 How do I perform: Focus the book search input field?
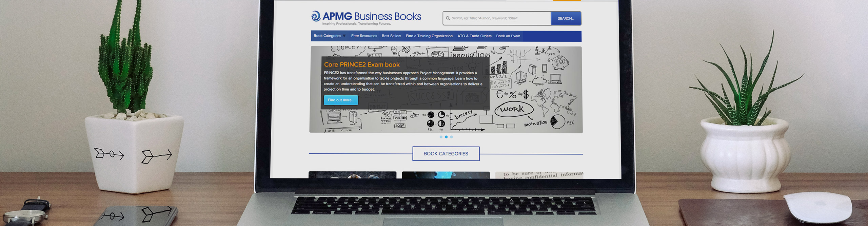pos(497,18)
